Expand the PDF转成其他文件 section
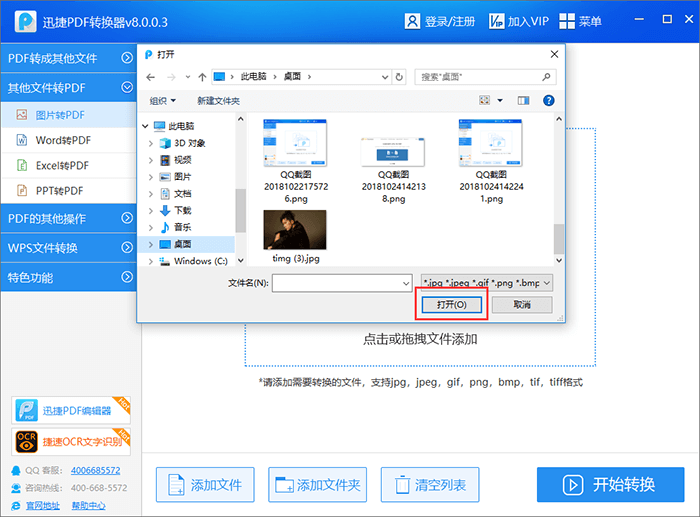This screenshot has height=517, width=700. [127, 58]
